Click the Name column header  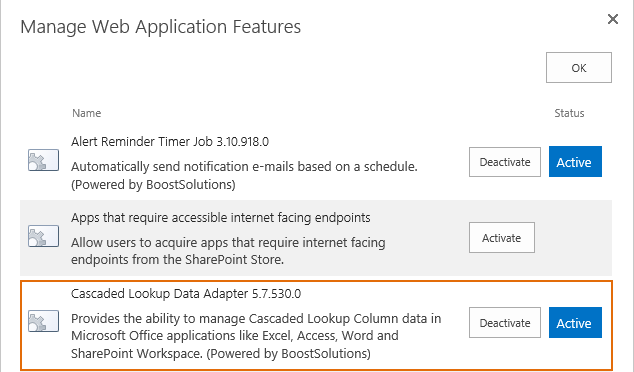coord(87,113)
